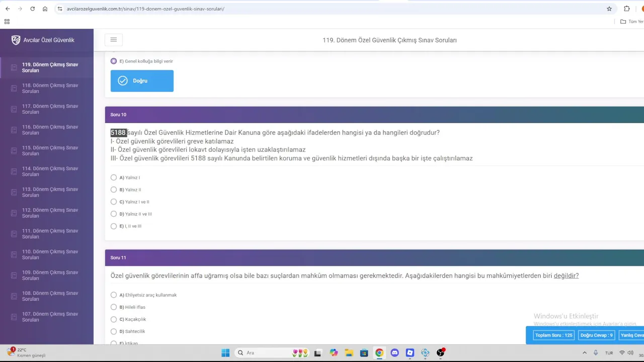Screen dimensions: 644x362
Task: Open weather widget showing 22°C
Action: (x=26, y=352)
